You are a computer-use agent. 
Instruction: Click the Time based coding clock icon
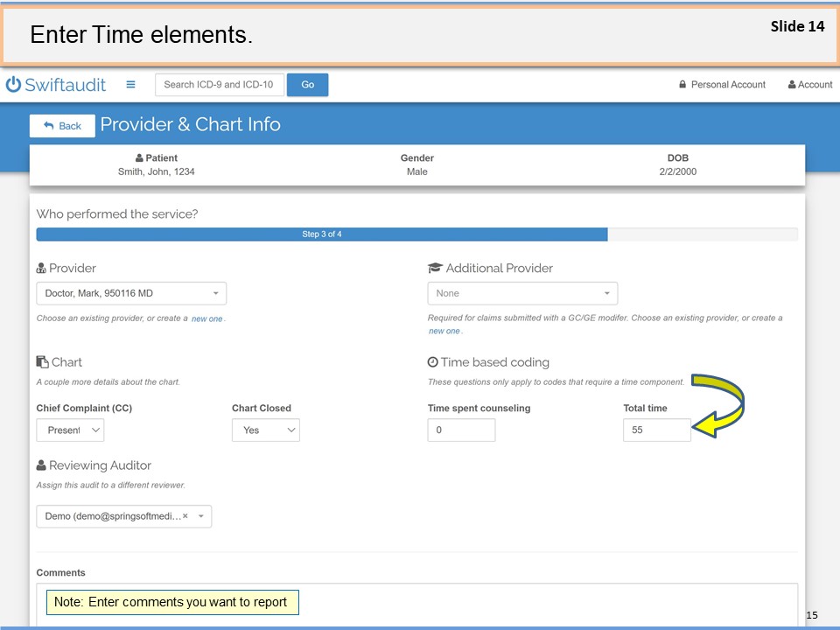pyautogui.click(x=432, y=362)
